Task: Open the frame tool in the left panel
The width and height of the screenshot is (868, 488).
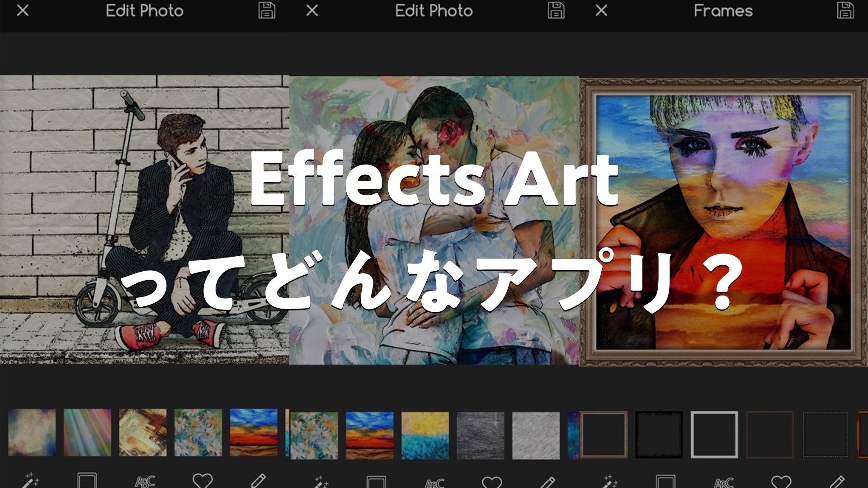Action: [x=87, y=481]
